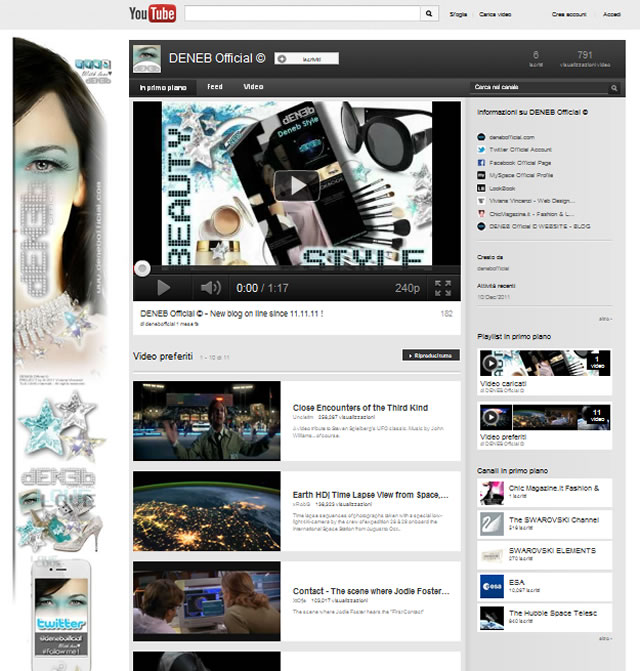This screenshot has width=640, height=671.
Task: Open The Hubble Space Telescope channel
Action: (553, 613)
